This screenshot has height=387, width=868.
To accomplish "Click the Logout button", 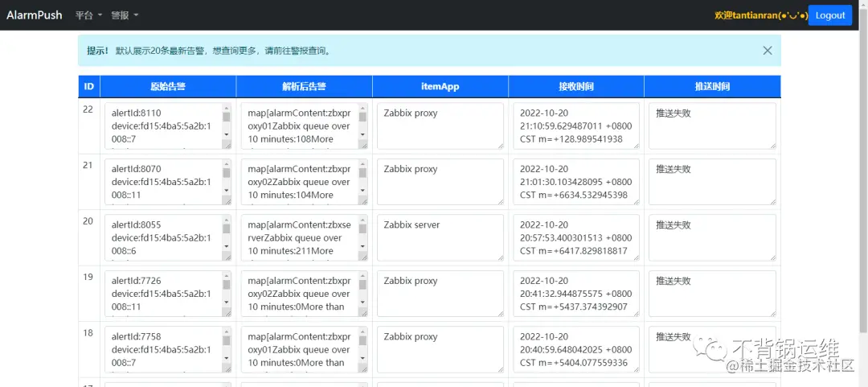I will pos(829,15).
